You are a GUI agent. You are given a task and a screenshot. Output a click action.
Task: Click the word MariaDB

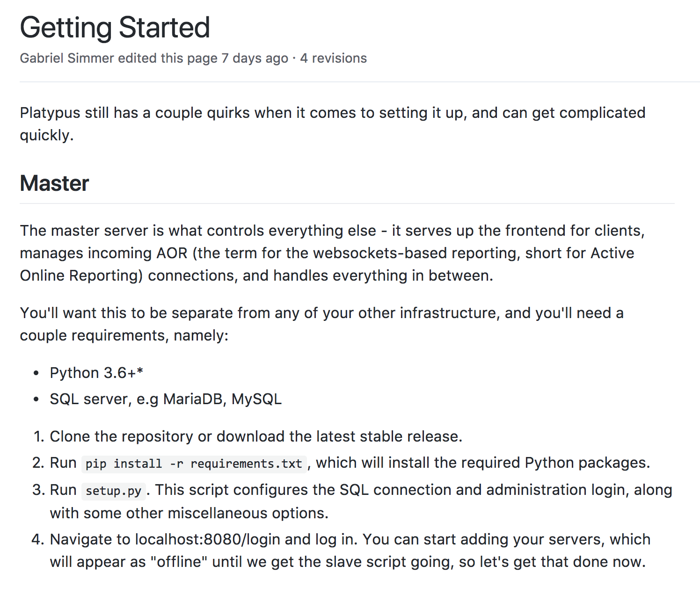(195, 399)
